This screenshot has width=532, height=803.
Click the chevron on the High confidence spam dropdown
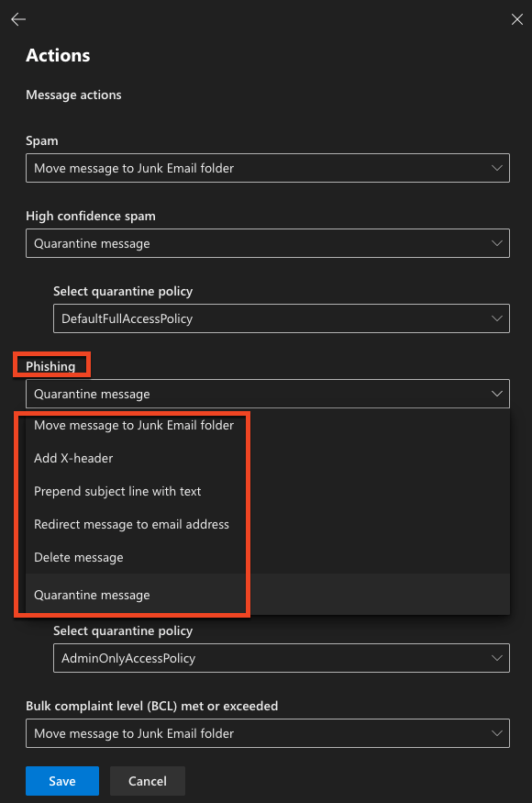pyautogui.click(x=498, y=242)
